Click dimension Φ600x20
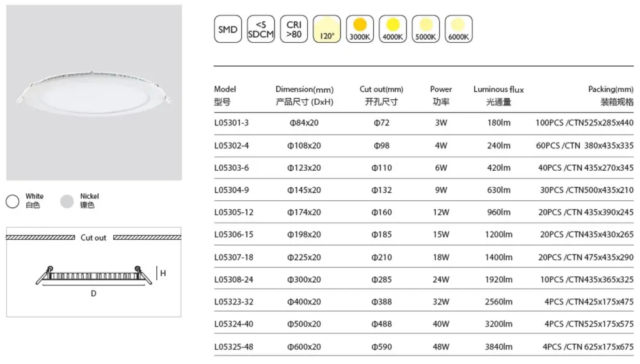640x364 pixels. click(304, 347)
